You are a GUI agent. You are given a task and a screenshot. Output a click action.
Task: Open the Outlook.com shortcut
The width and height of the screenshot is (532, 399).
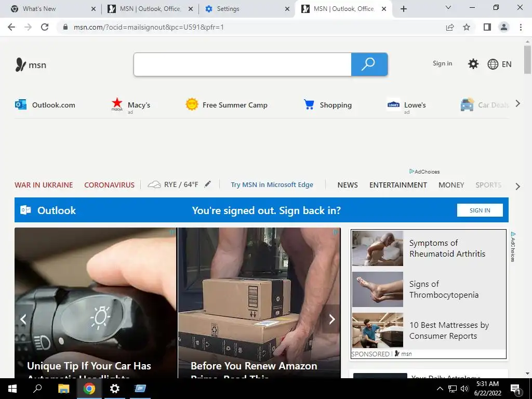tap(45, 105)
